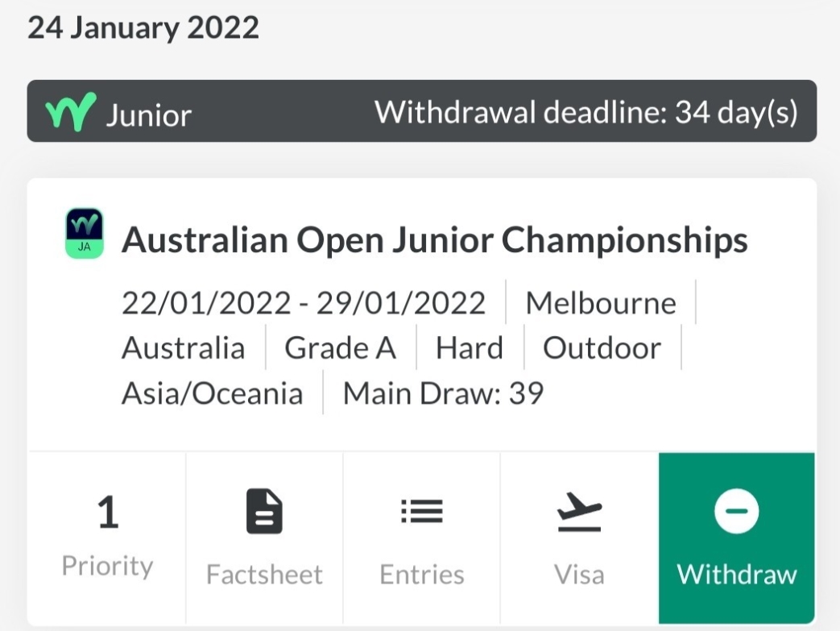
Task: Click the green Junior logo in banner
Action: (71, 111)
